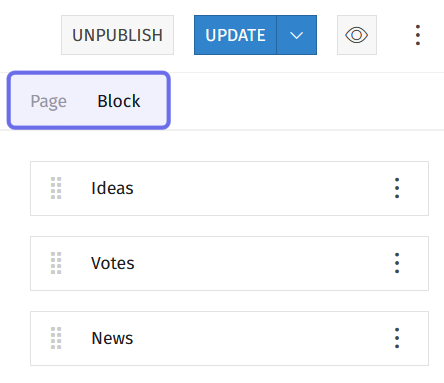This screenshot has width=444, height=383.
Task: Click the News label text
Action: 112,338
